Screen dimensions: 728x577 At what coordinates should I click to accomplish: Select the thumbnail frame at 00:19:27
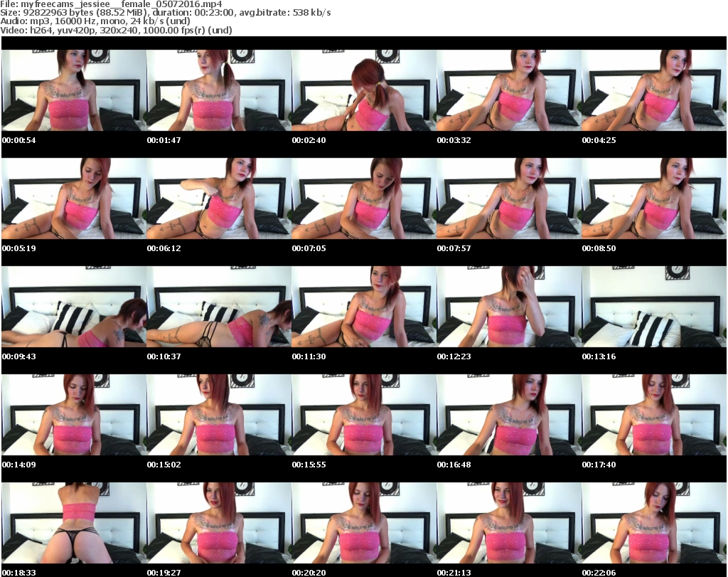(219, 523)
